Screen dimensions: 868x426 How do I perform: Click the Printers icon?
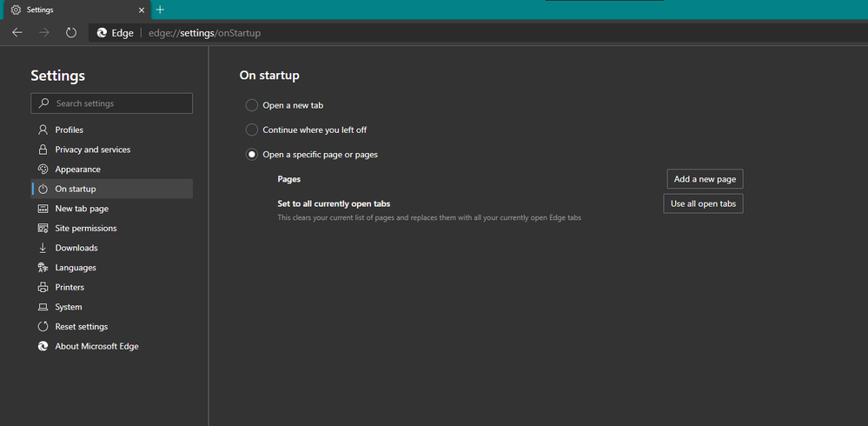click(x=43, y=287)
